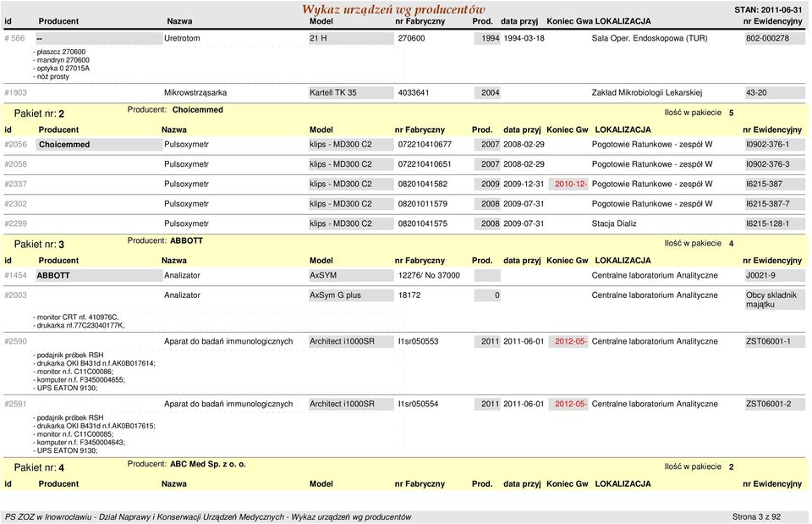
Task: Click serial number '18172'
Action: 408,295
